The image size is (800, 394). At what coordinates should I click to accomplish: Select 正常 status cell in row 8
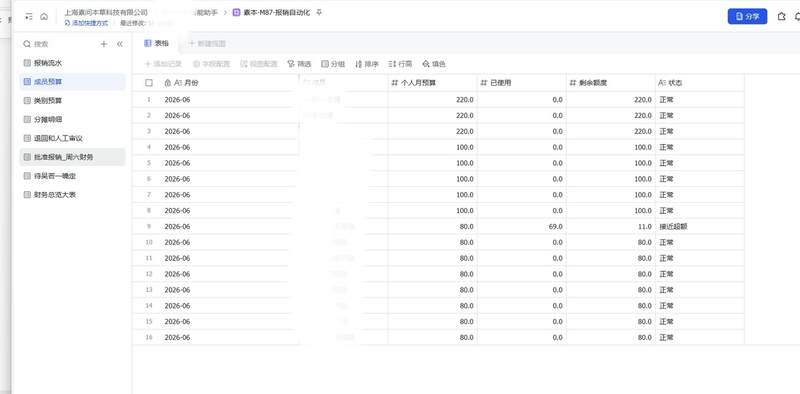pos(699,210)
